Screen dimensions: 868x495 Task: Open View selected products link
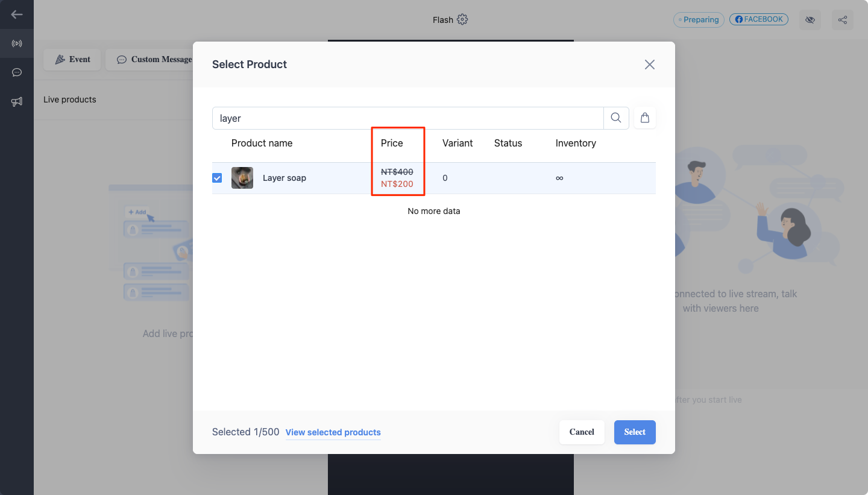tap(333, 432)
